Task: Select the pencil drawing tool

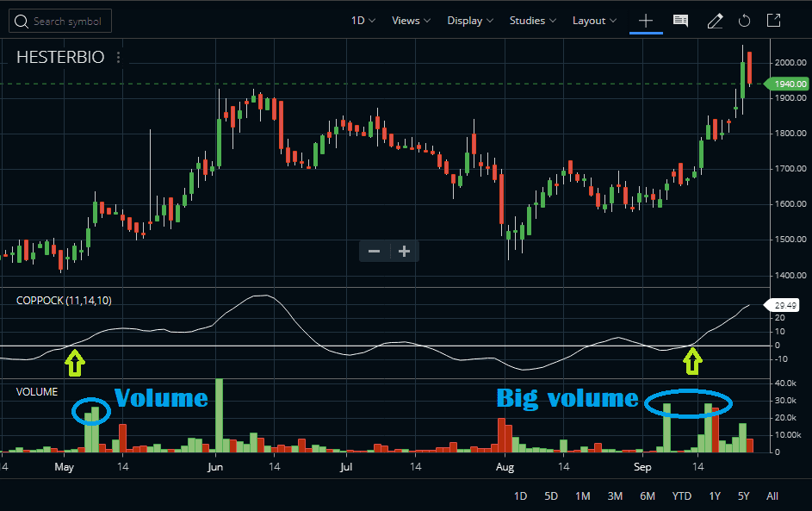Action: (x=716, y=21)
